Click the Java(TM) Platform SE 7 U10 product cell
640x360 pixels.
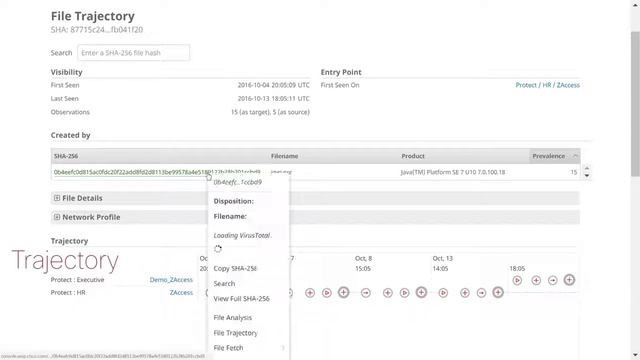(453, 172)
